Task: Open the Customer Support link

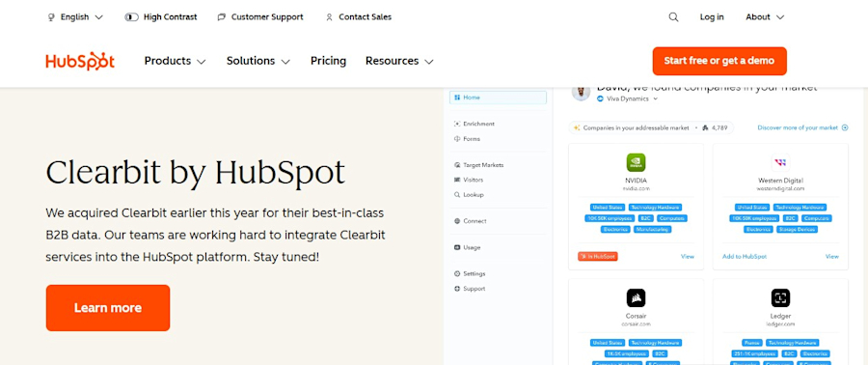Action: (x=260, y=17)
